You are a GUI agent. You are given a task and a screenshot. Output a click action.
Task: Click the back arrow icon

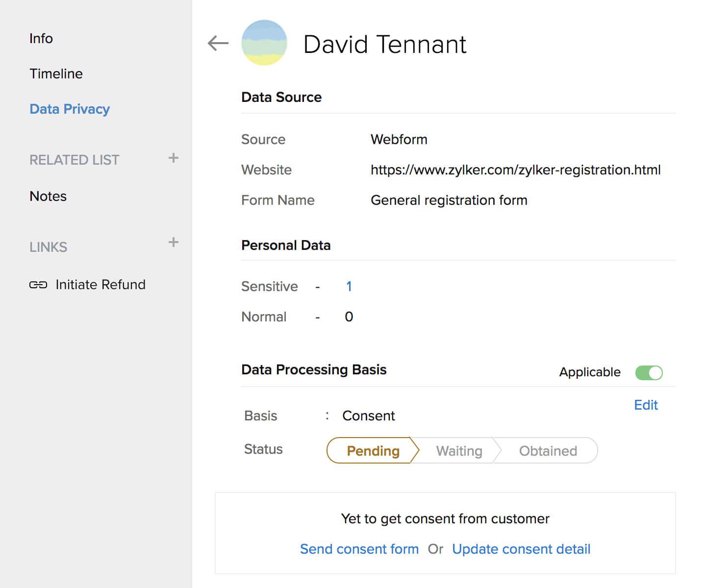(218, 43)
